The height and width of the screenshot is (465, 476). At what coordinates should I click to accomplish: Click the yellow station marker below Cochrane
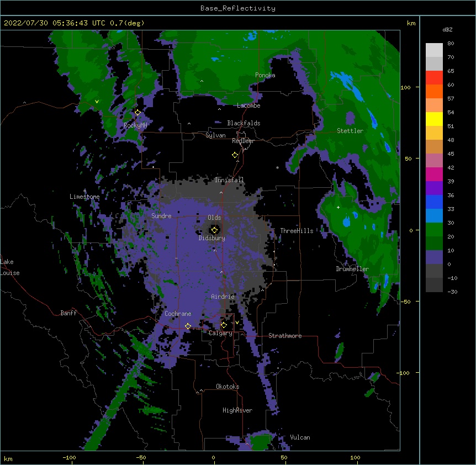click(188, 326)
